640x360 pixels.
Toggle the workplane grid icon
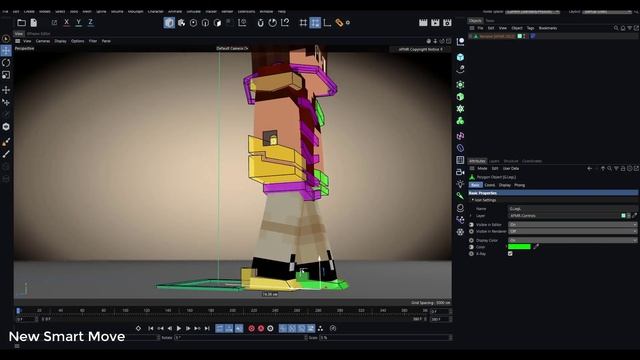tap(303, 23)
